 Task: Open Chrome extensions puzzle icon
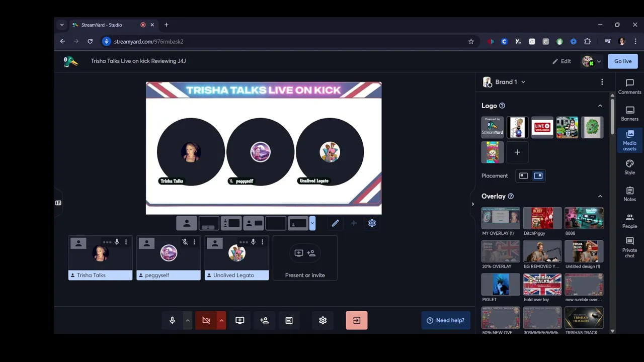coord(587,41)
